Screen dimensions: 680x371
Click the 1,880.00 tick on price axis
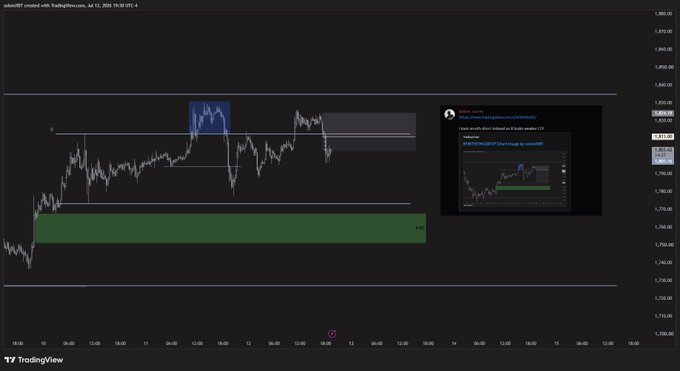tap(664, 13)
